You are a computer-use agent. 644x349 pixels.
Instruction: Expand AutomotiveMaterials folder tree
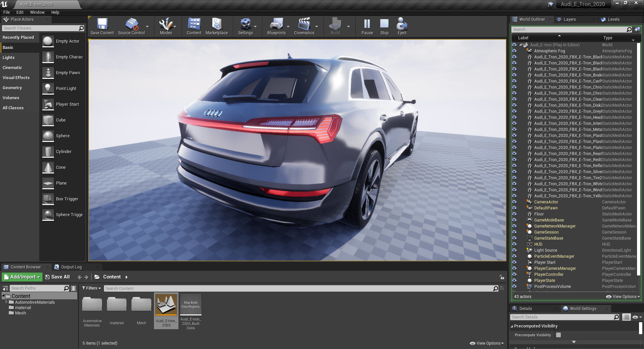[6, 302]
